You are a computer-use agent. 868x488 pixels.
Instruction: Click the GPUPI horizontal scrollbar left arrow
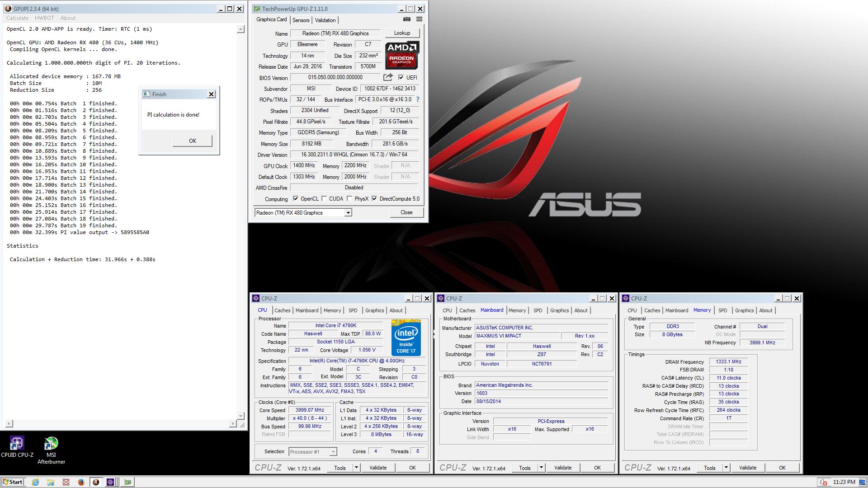pyautogui.click(x=9, y=424)
